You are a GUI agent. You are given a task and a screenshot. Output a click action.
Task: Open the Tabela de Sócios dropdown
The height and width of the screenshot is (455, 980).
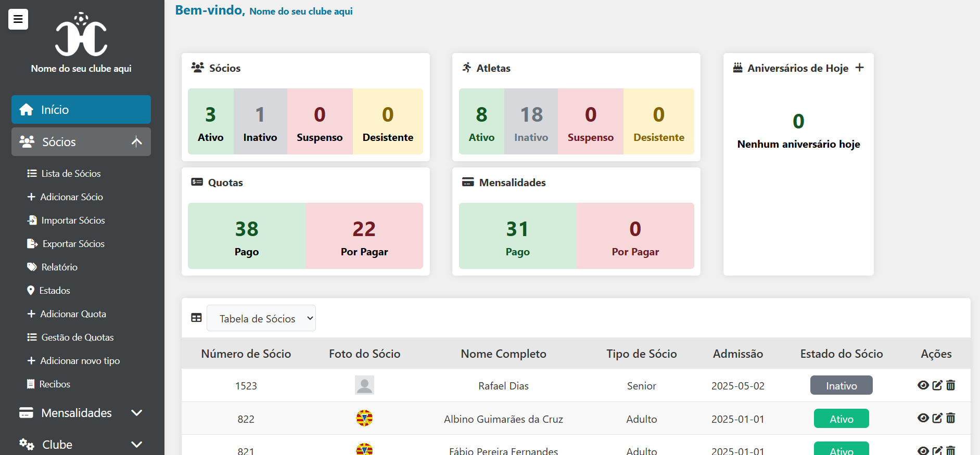point(261,318)
